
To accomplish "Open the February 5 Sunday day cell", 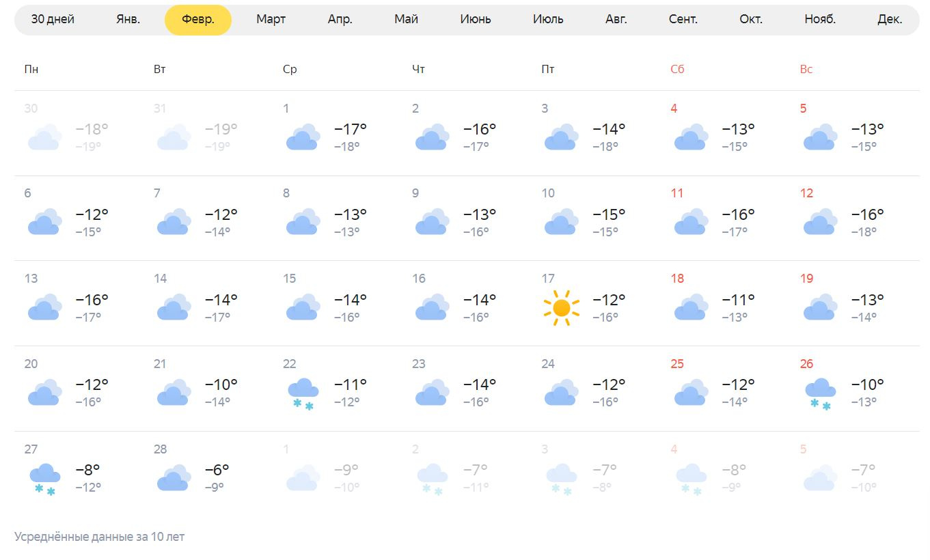I will 854,133.
